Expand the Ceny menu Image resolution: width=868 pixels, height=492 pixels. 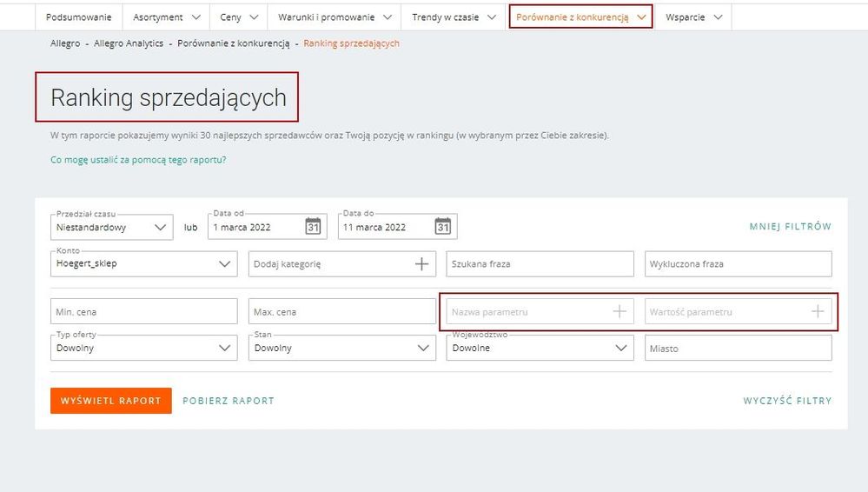point(239,17)
